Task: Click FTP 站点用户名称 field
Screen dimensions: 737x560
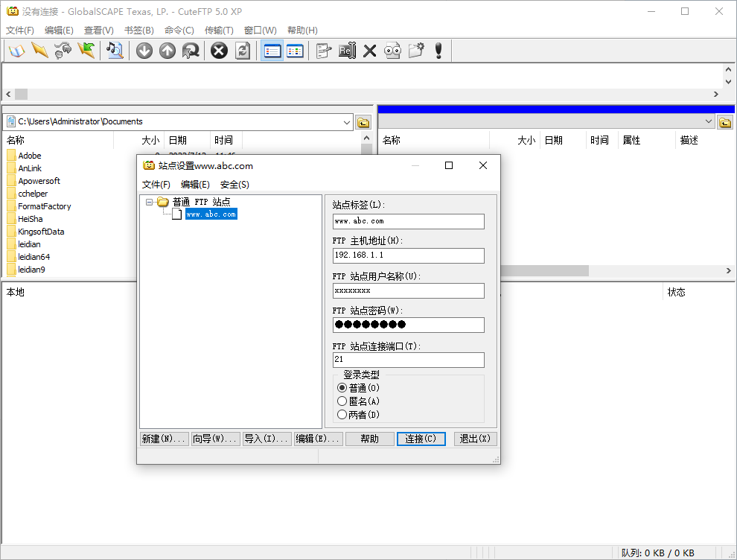Action: (409, 290)
